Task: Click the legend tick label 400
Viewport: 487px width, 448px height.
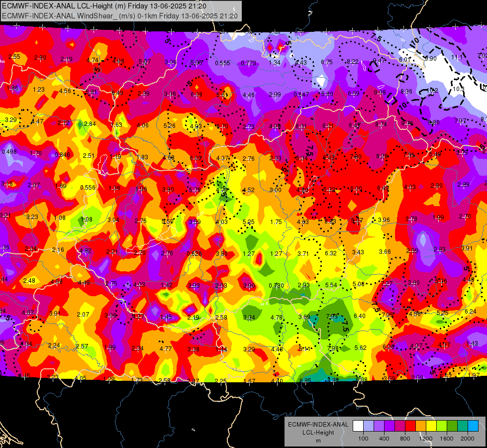Action: pyautogui.click(x=384, y=439)
